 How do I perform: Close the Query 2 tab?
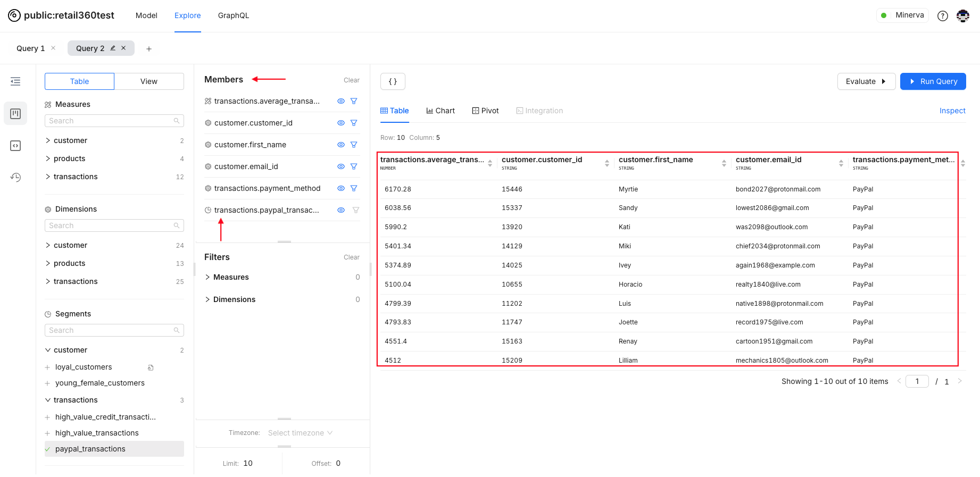click(x=123, y=48)
